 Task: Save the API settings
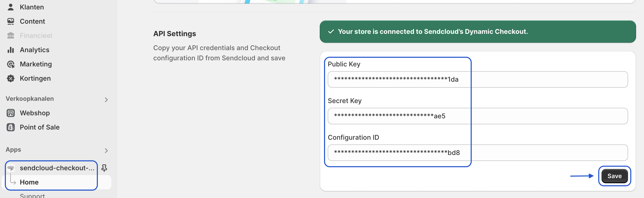(615, 176)
